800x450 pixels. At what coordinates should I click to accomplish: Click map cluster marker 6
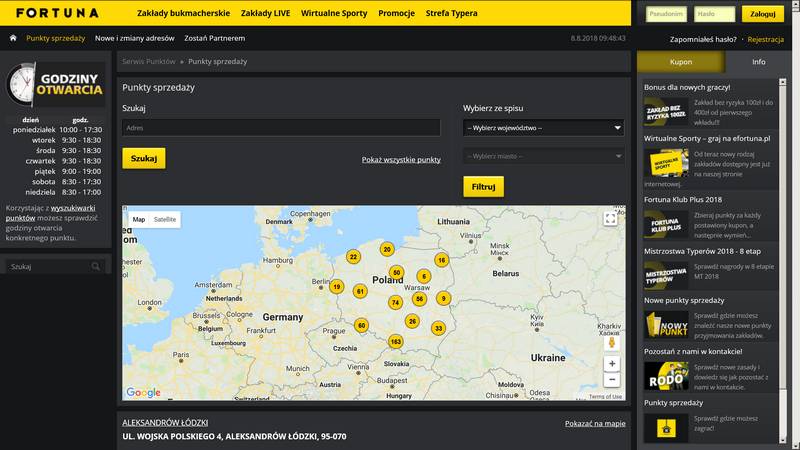[423, 276]
